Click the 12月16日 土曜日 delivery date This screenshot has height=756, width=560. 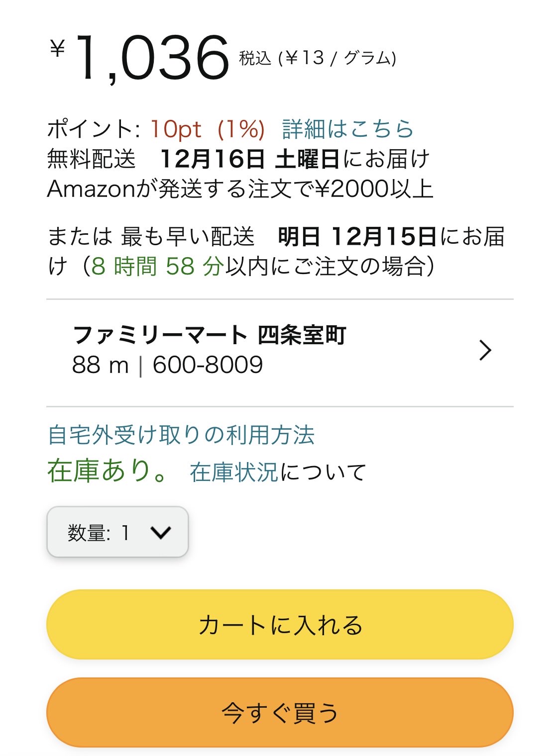[x=250, y=159]
